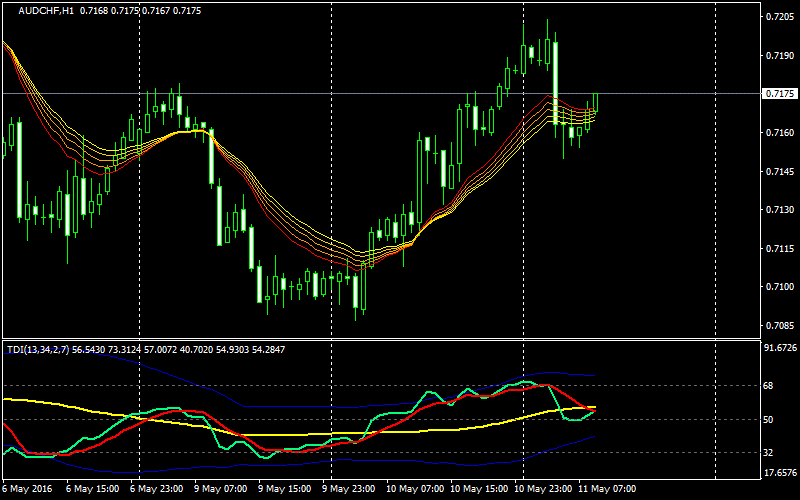Click the 9 May 23:00 time label
Image resolution: width=800 pixels, height=500 pixels.
point(349,489)
